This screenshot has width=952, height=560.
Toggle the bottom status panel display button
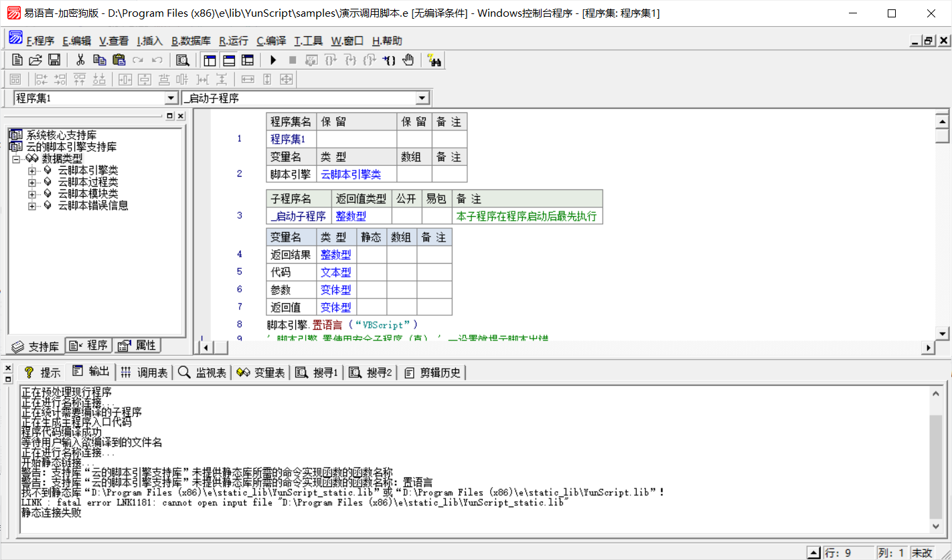[229, 60]
